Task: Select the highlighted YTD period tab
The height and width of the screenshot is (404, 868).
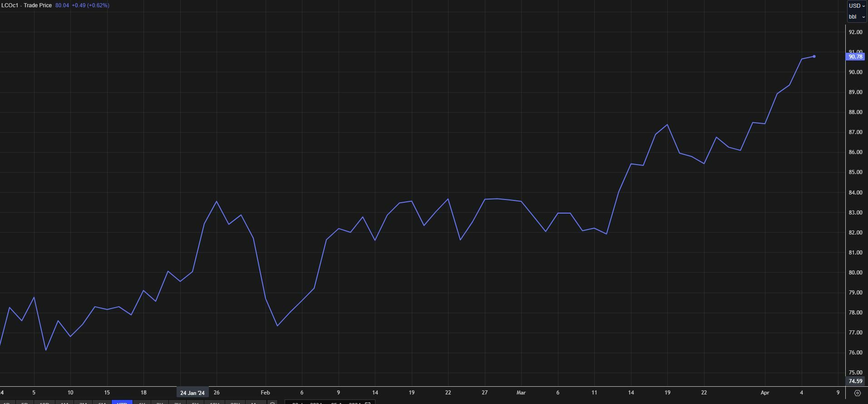Action: [x=122, y=402]
